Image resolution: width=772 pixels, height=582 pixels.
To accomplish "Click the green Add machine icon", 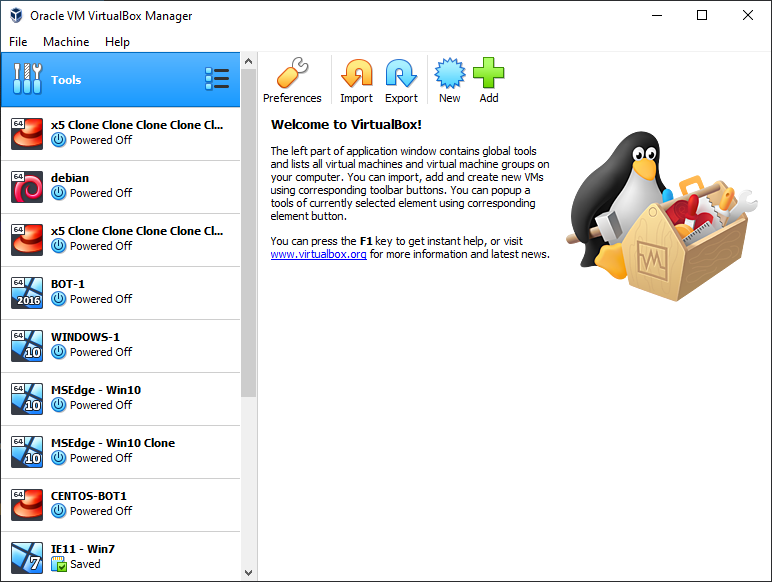I will (x=488, y=74).
